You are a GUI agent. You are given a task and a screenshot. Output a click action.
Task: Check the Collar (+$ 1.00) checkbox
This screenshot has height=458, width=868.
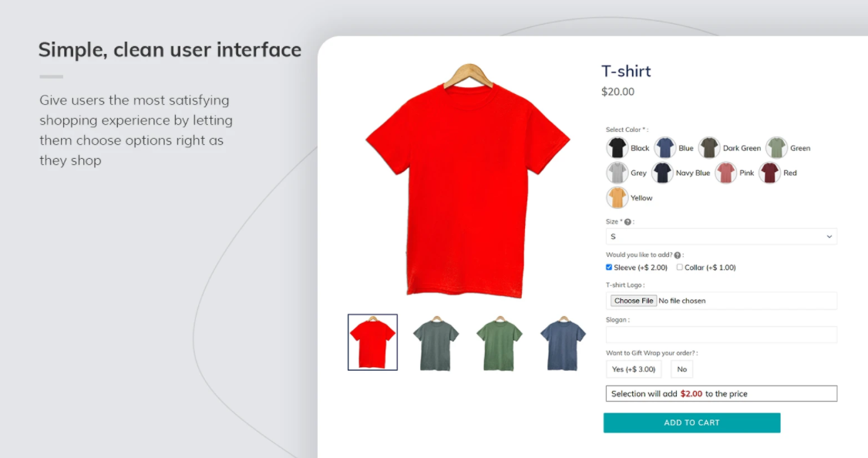click(x=680, y=268)
